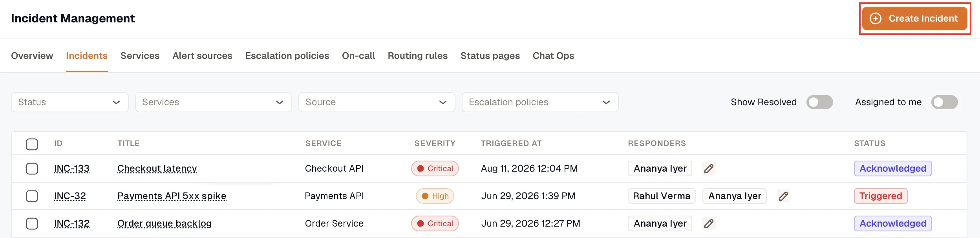Click the Jun 29, 2026 1:39 PM timestamp
Screen dimensions: 980x238
click(x=528, y=196)
